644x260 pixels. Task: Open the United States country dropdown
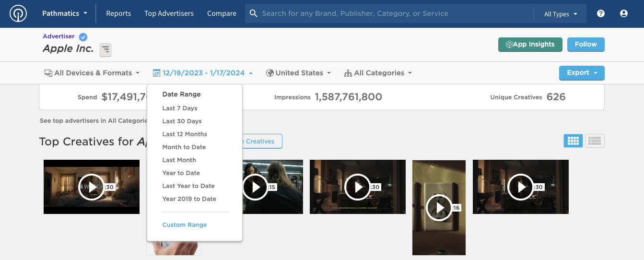pos(299,73)
